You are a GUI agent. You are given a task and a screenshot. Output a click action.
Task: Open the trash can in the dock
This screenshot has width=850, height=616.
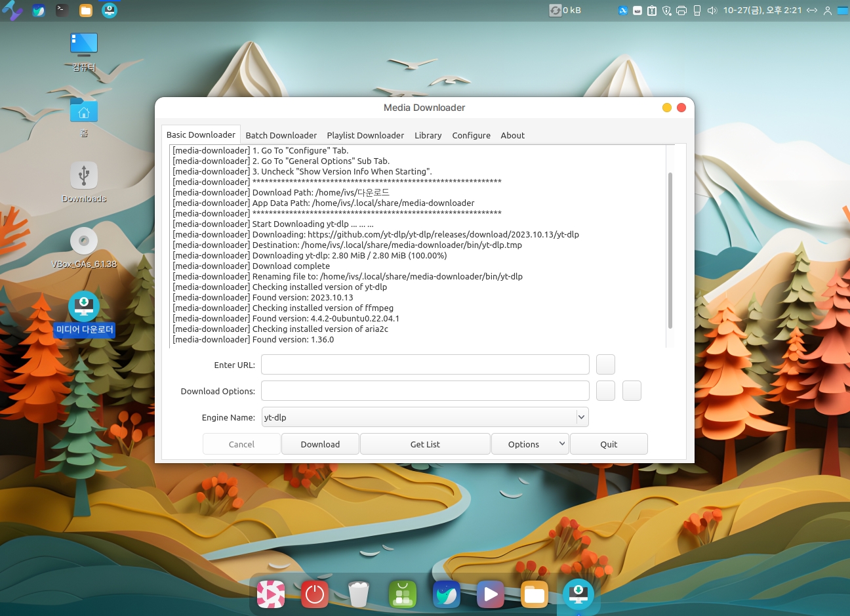pos(359,594)
